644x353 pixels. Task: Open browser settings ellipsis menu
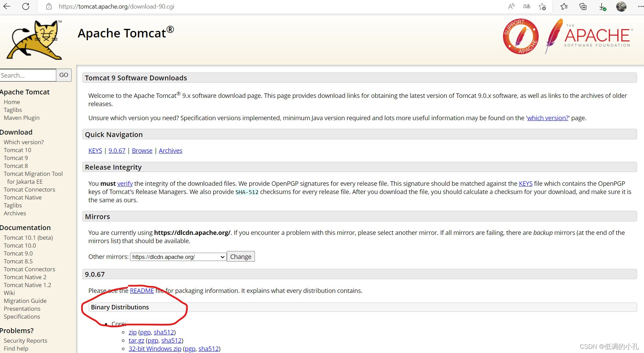click(640, 6)
